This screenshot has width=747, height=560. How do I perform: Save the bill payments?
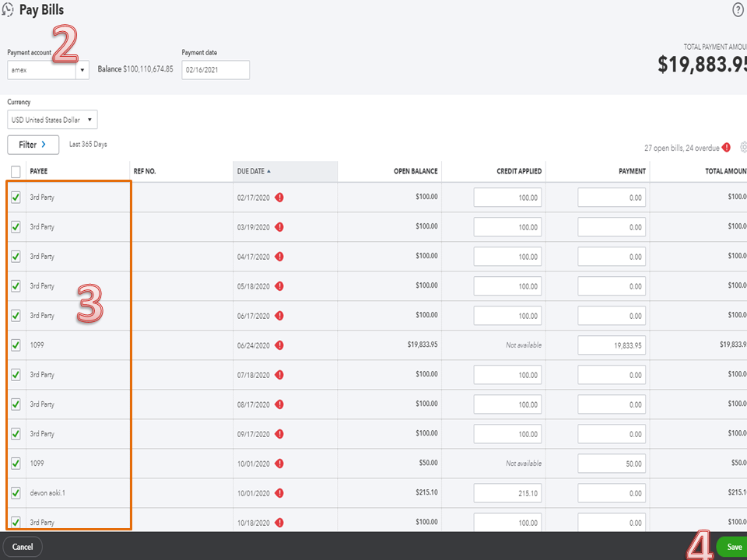click(x=731, y=547)
